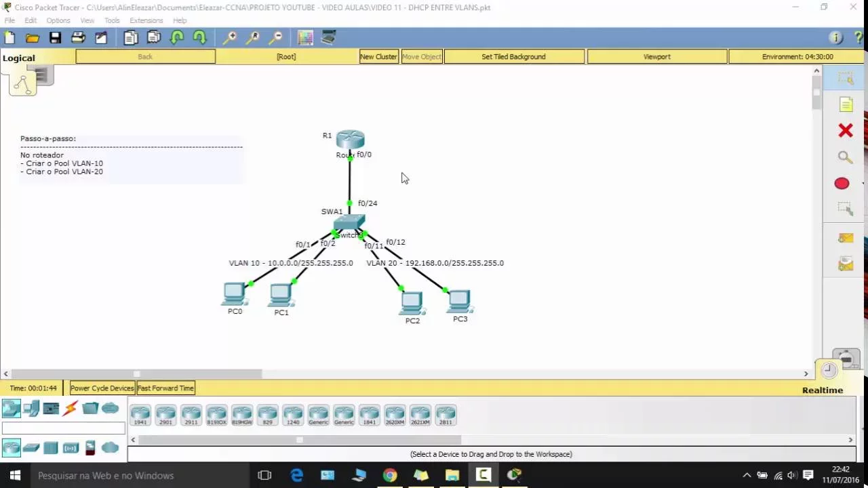The height and width of the screenshot is (488, 868).
Task: Click Power Cycle Devices button
Action: pos(102,388)
